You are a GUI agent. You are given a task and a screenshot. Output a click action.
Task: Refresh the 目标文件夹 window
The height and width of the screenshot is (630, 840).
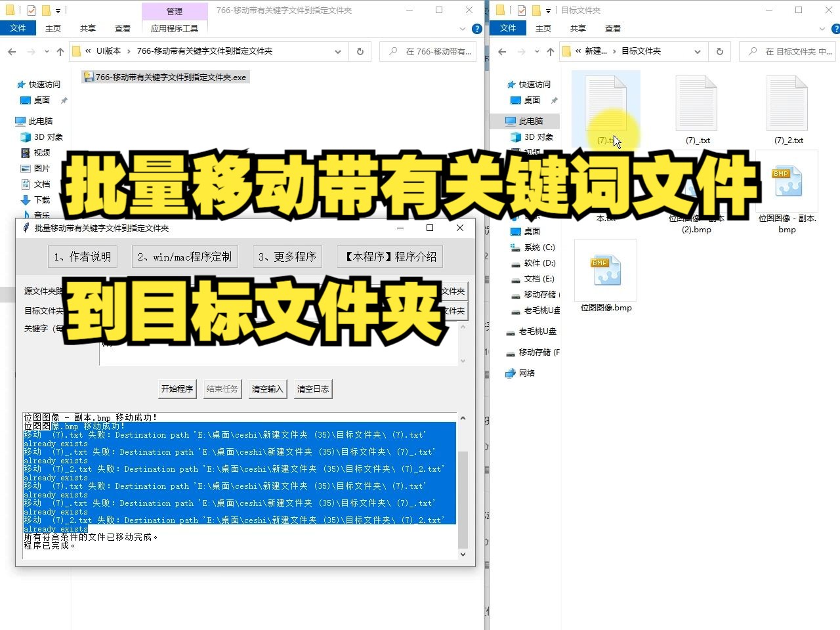(x=720, y=51)
